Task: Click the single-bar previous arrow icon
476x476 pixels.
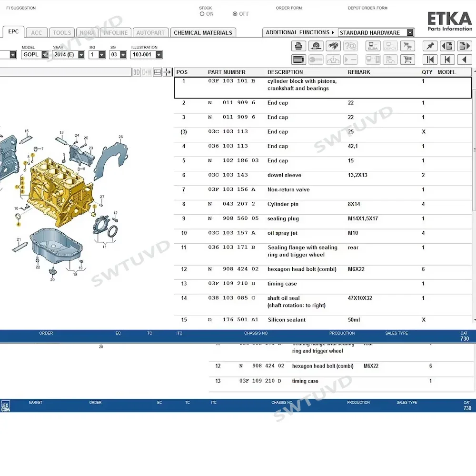Action: (x=447, y=59)
